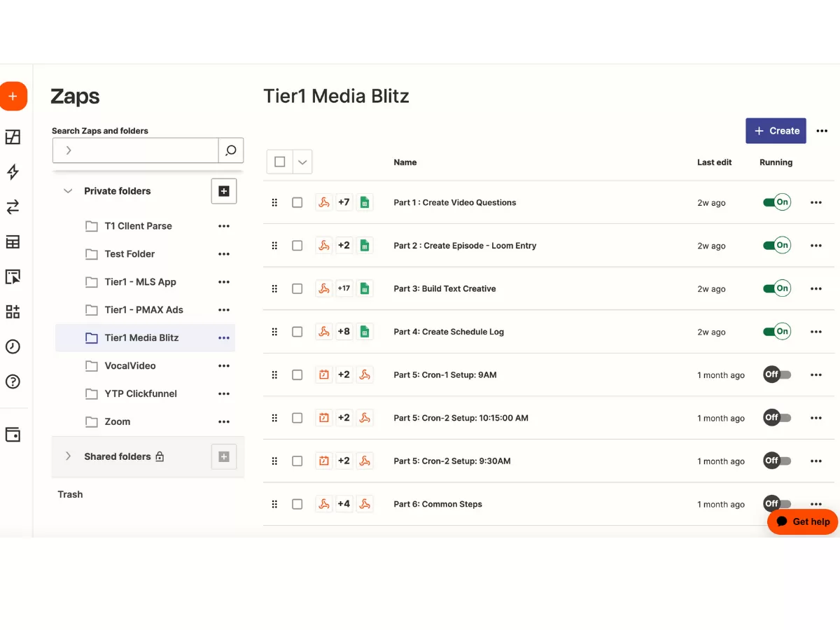
Task: Click drag handle for Part 6: Common Steps
Action: pyautogui.click(x=274, y=504)
